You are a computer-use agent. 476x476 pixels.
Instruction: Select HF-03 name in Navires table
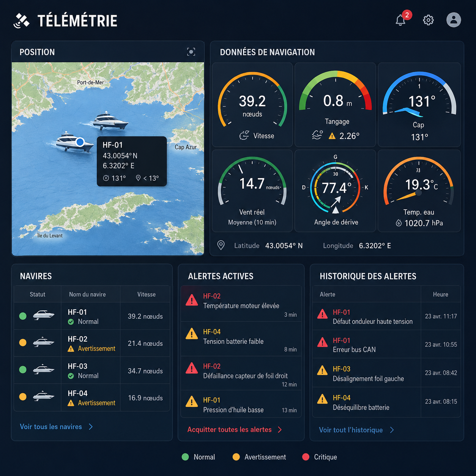(77, 366)
